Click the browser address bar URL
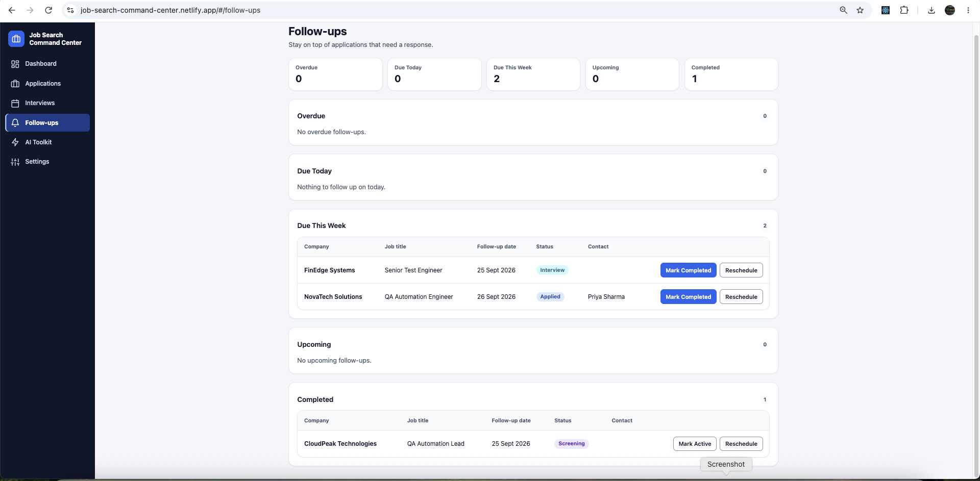Screen dimensions: 980x481 pyautogui.click(x=170, y=10)
